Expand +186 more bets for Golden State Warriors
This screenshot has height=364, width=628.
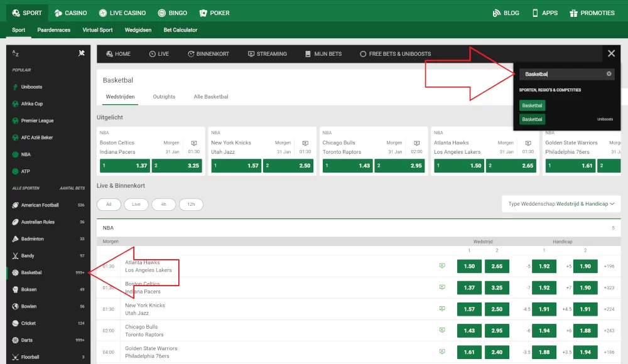609,352
